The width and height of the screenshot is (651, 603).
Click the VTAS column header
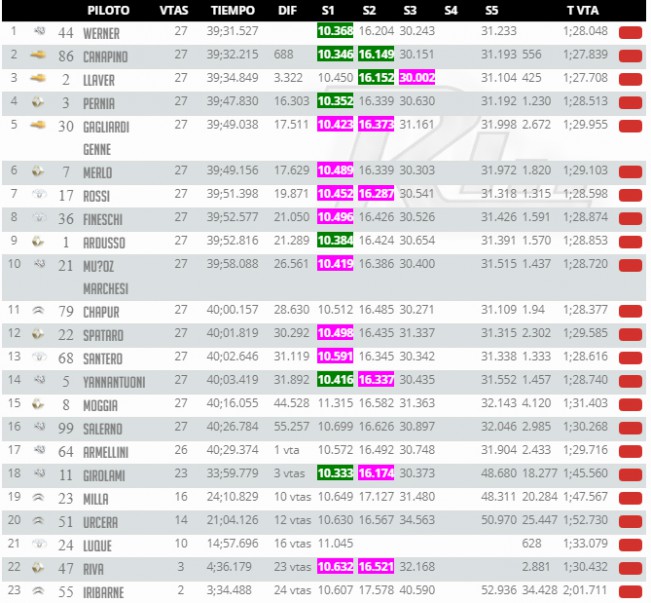point(174,10)
